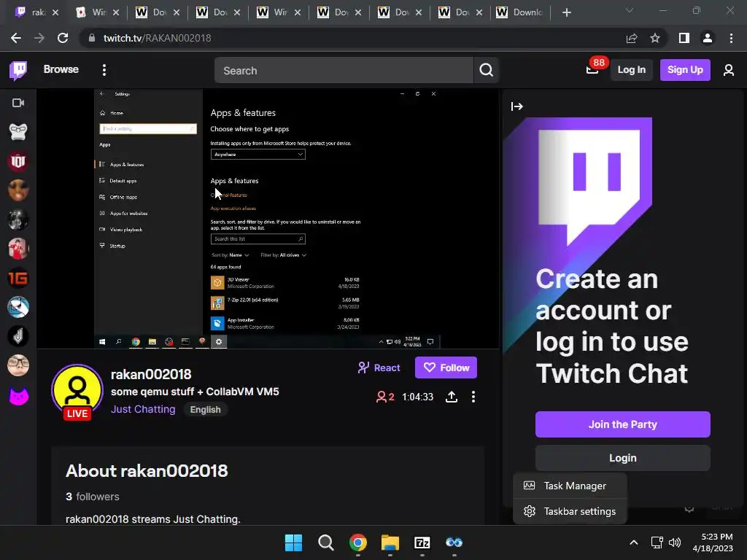Select Task Manager from context menu
The image size is (747, 560).
[570, 486]
